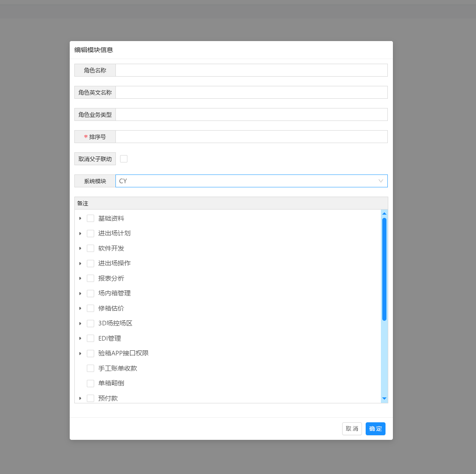This screenshot has width=476, height=474.
Task: Expand the 预付款 node arrow
Action: [x=80, y=398]
